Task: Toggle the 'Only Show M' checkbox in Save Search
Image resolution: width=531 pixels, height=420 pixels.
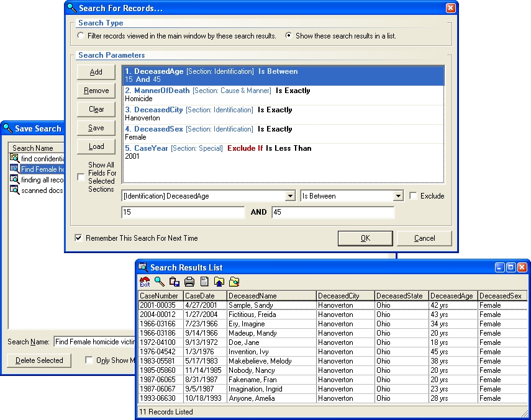Action: coord(89,360)
